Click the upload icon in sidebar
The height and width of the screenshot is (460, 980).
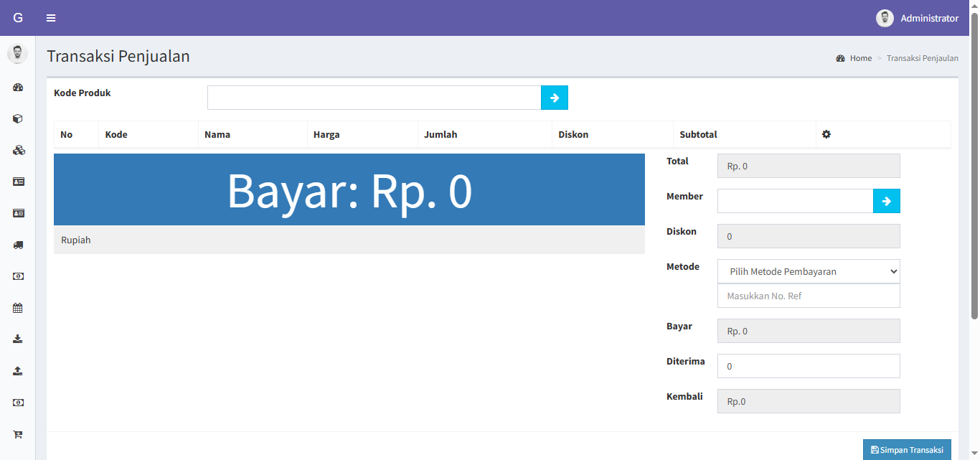pos(18,371)
